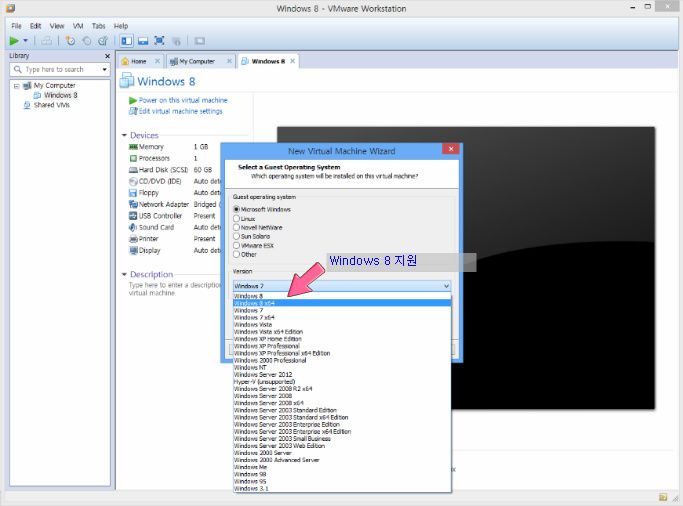
Task: Open the Tabs menu
Action: click(98, 26)
